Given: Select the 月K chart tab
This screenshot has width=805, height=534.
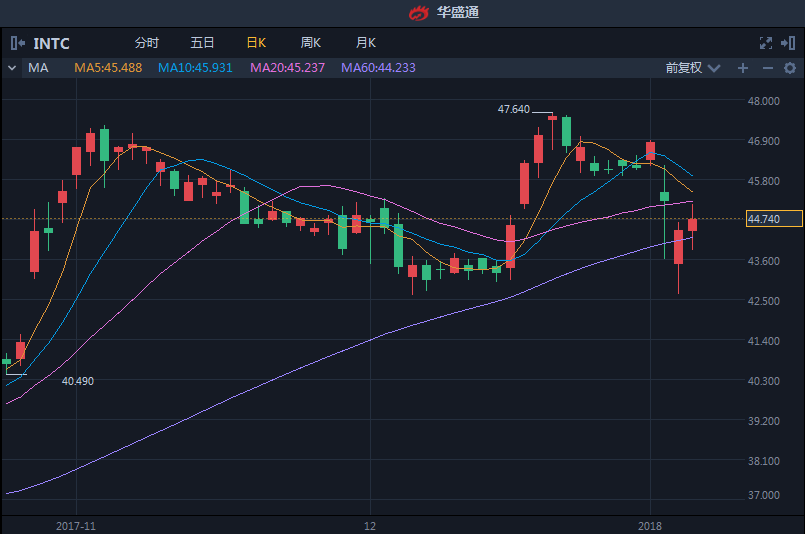Looking at the screenshot, I should pyautogui.click(x=366, y=43).
